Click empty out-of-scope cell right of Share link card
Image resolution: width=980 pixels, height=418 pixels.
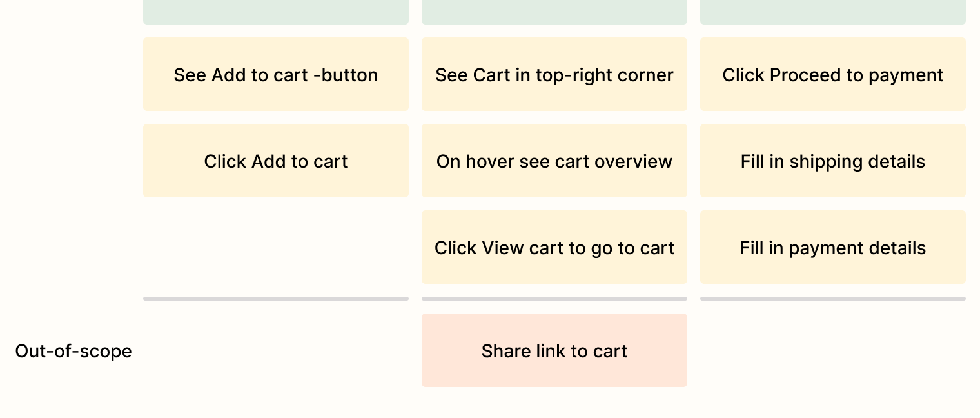click(x=833, y=350)
